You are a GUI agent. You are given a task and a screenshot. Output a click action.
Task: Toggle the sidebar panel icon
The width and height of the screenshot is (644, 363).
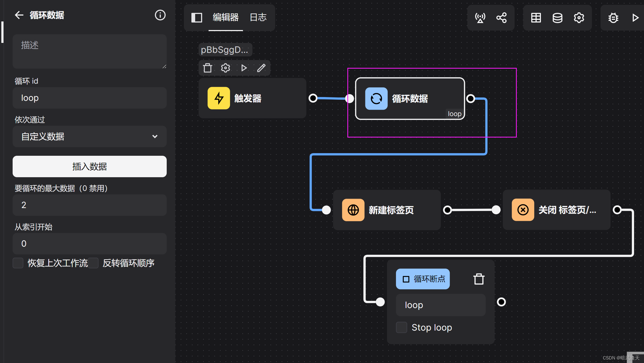tap(197, 18)
